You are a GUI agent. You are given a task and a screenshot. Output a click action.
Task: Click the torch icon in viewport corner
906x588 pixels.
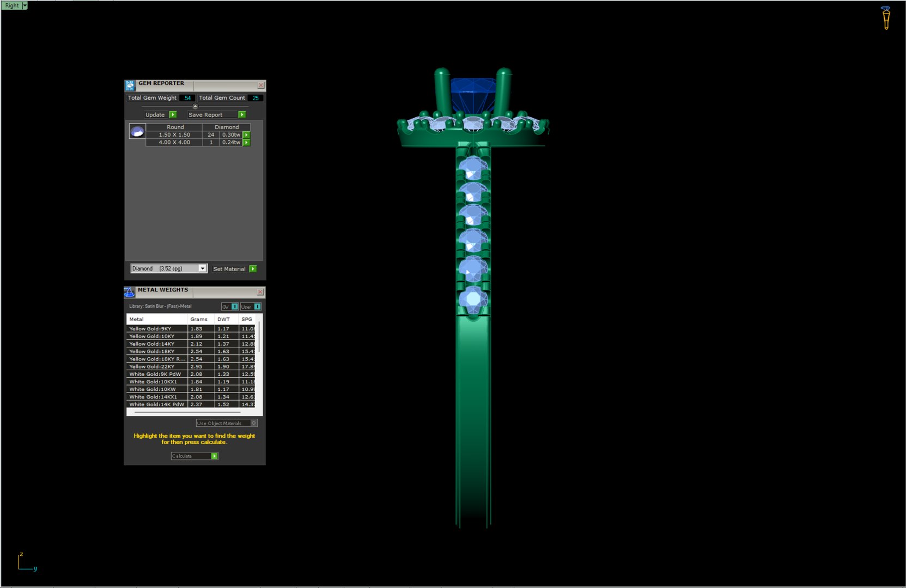886,17
